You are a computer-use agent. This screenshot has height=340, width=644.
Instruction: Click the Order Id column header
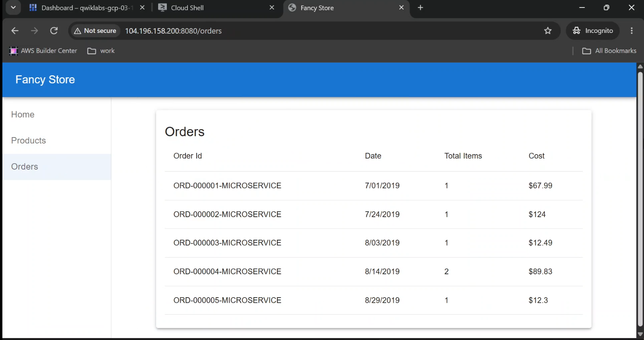coord(187,156)
